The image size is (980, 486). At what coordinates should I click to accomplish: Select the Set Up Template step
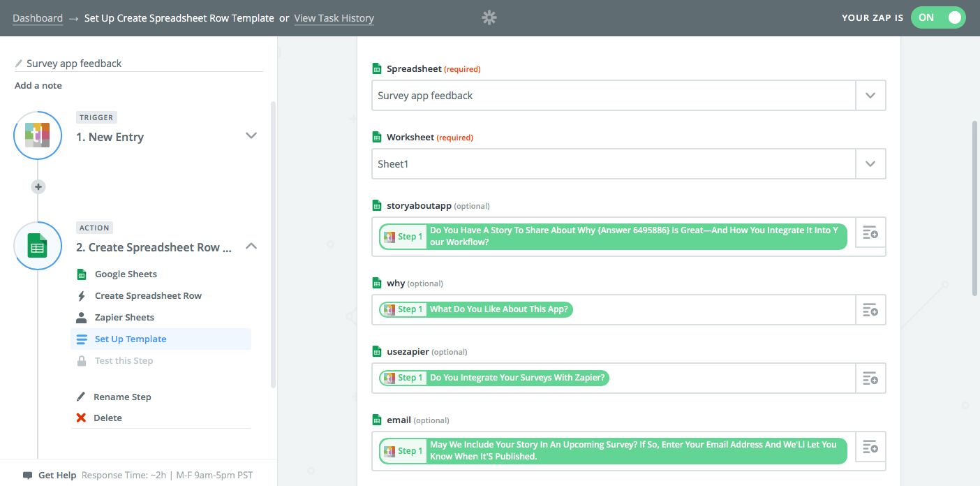[x=131, y=339]
